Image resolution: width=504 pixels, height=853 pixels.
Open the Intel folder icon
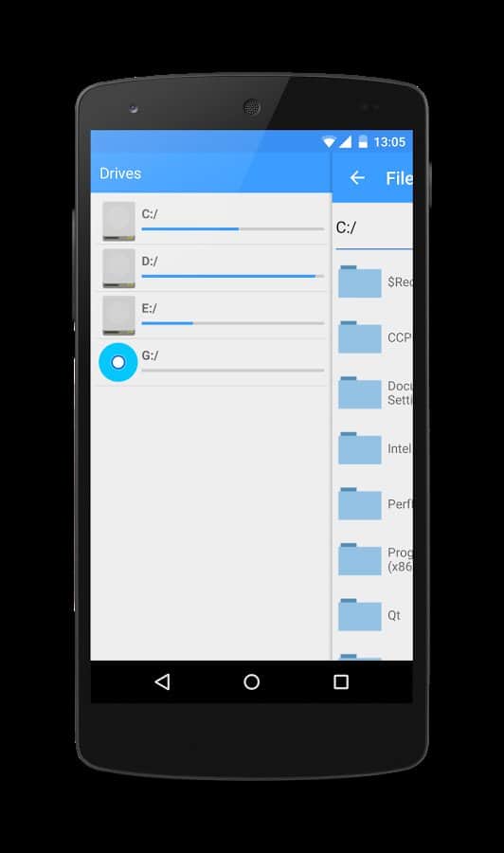359,447
